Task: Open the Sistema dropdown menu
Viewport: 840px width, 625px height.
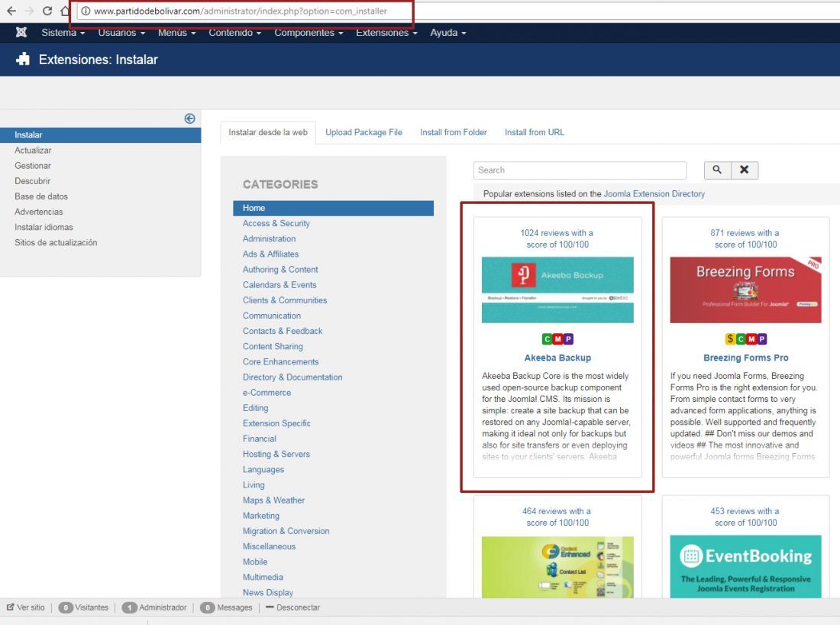Action: 63,33
